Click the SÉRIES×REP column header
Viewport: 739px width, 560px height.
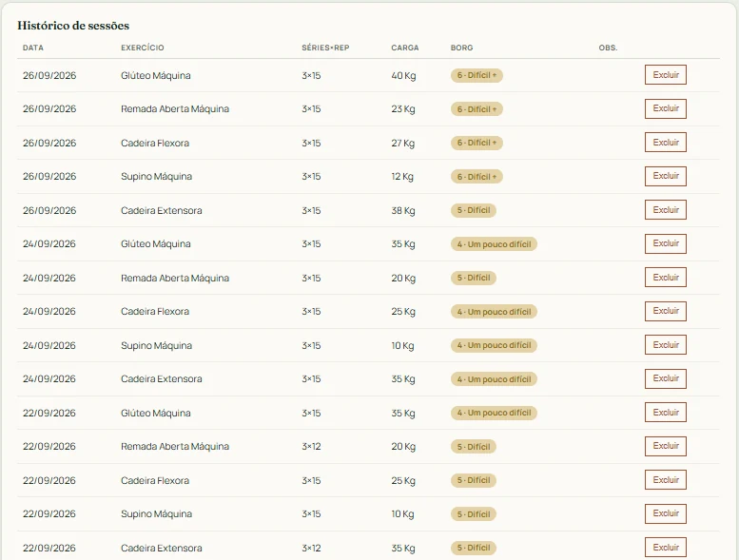tap(325, 48)
